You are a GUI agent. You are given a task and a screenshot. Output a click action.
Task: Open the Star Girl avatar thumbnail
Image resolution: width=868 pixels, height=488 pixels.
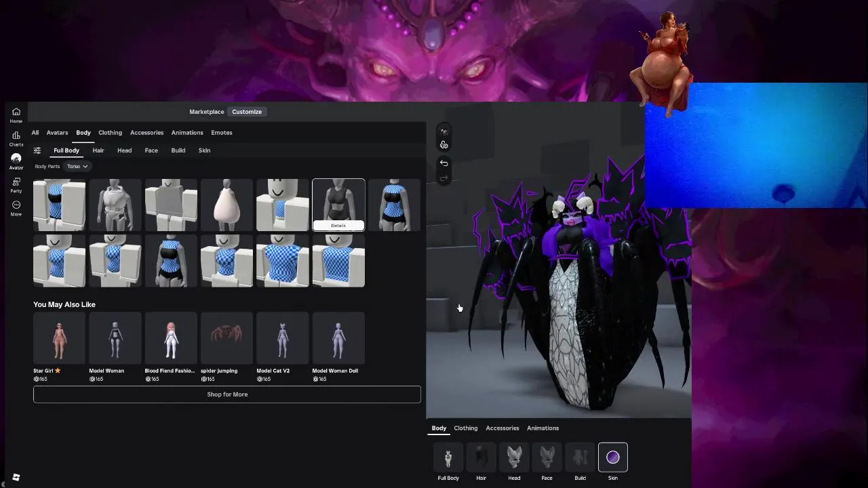tap(60, 338)
